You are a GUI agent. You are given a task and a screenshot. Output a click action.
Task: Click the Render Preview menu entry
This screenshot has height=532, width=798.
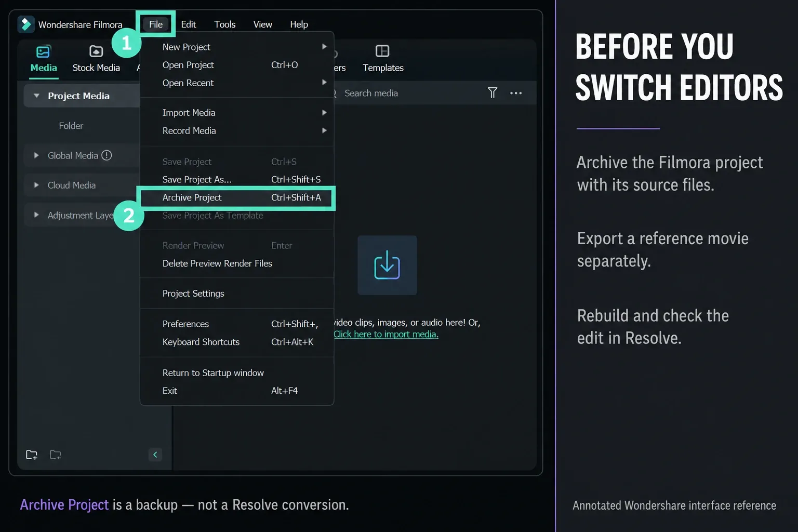click(237, 245)
